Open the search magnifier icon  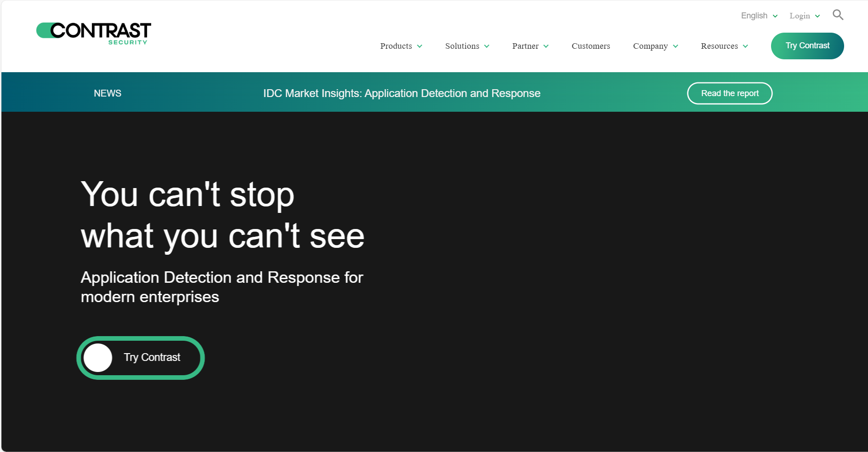tap(838, 15)
